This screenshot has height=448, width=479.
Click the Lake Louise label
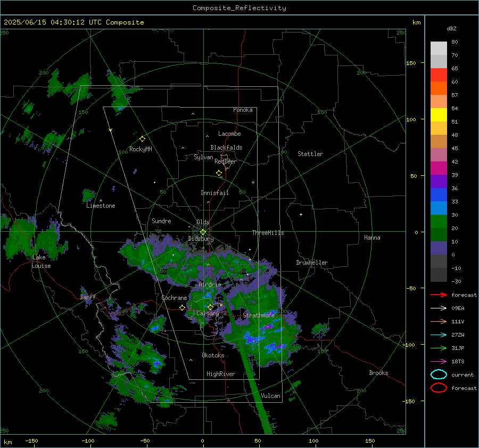point(41,262)
